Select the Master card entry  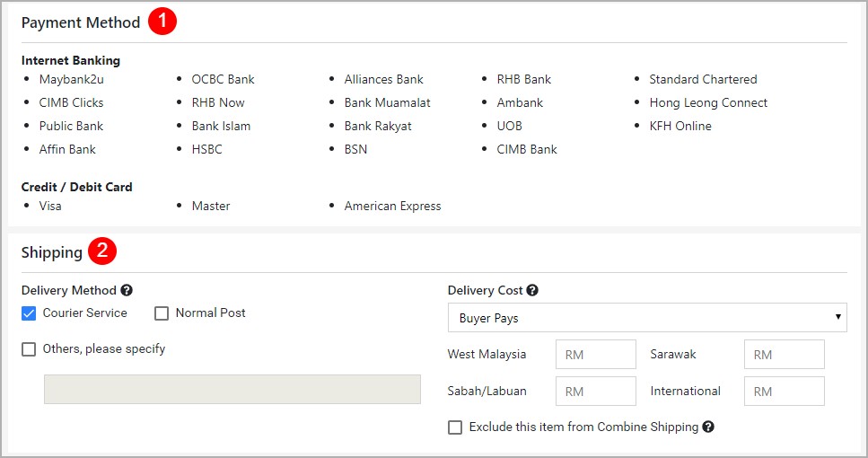pyautogui.click(x=211, y=206)
